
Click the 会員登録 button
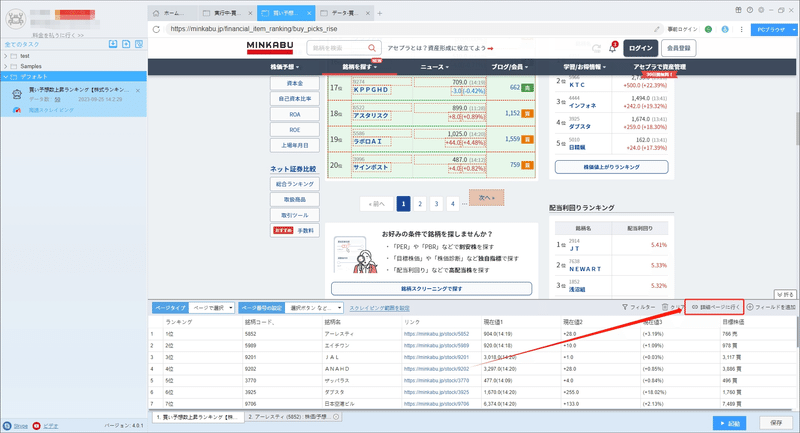(x=679, y=48)
